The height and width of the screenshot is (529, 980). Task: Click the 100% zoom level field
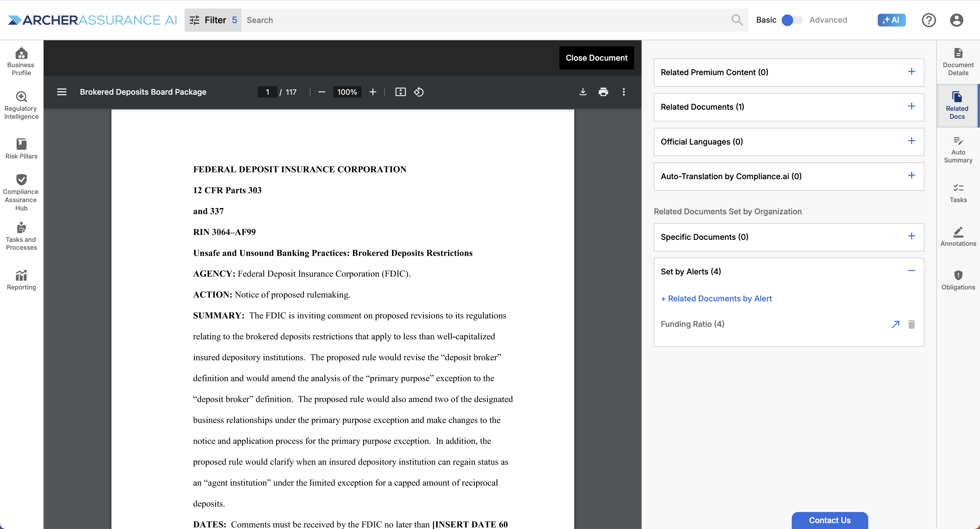[x=347, y=92]
